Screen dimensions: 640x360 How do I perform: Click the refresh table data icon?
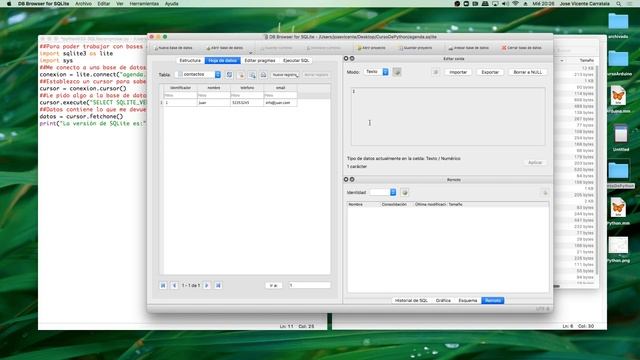click(229, 75)
